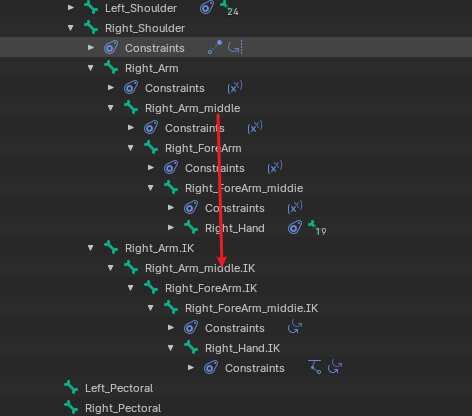
Task: Collapse the Right_Shoulder bone
Action: [x=71, y=28]
